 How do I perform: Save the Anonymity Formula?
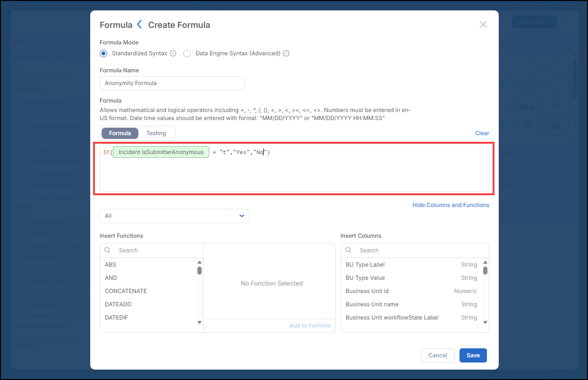[473, 355]
